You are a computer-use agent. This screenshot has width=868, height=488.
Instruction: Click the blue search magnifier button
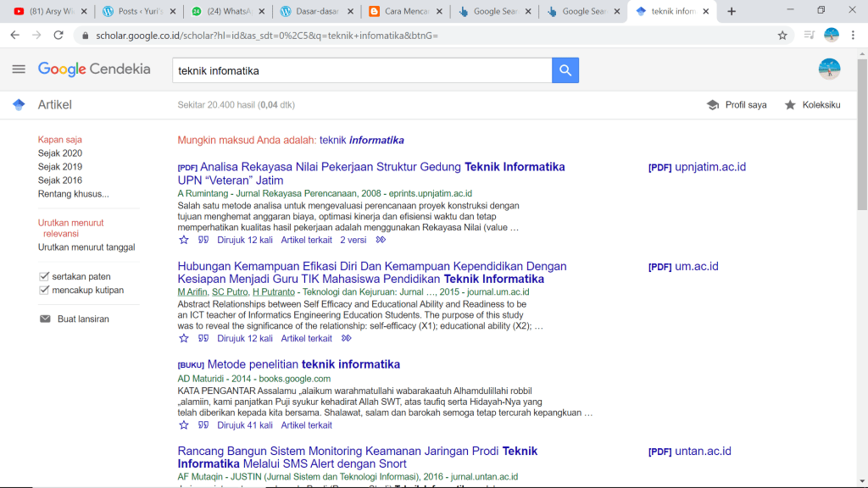pyautogui.click(x=565, y=70)
